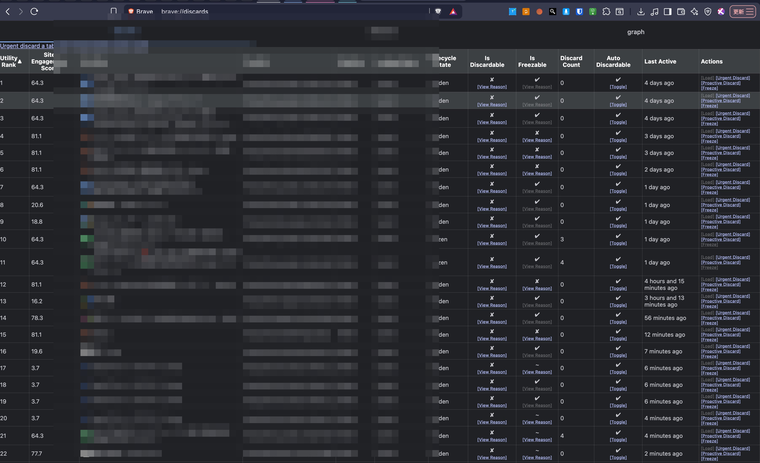The width and height of the screenshot is (760, 463).
Task: Open the Bitwarden shield extension
Action: (579, 12)
